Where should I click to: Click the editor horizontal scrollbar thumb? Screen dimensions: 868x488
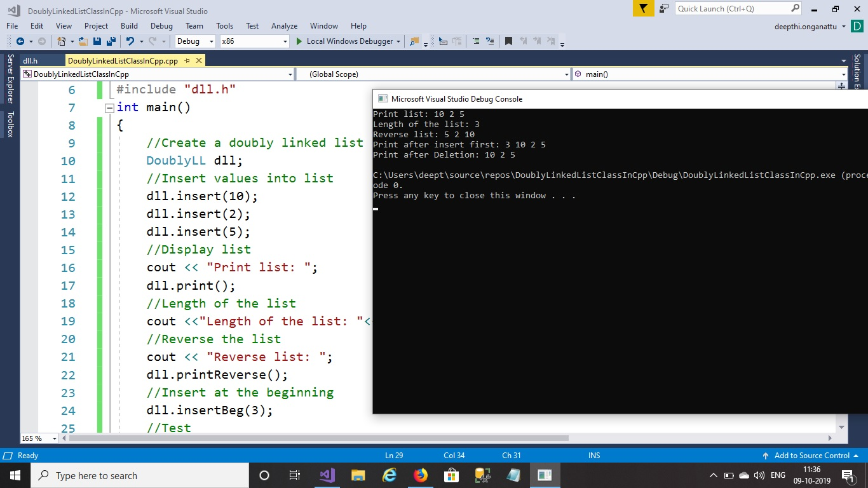point(318,438)
